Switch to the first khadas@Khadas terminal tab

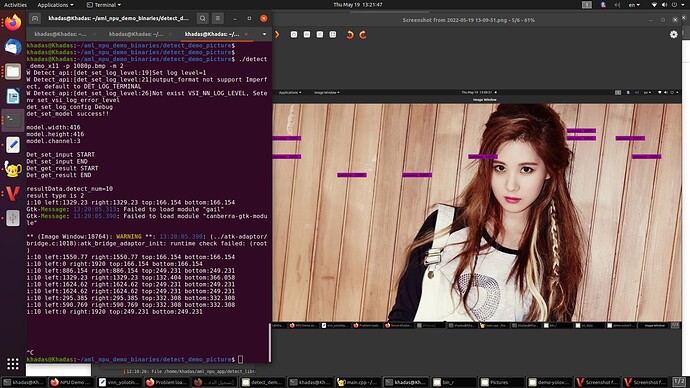61,34
